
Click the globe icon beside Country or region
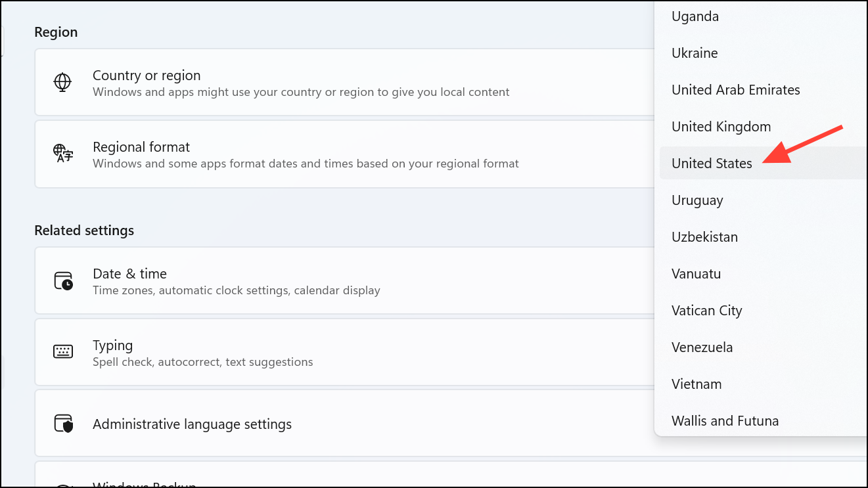point(62,82)
